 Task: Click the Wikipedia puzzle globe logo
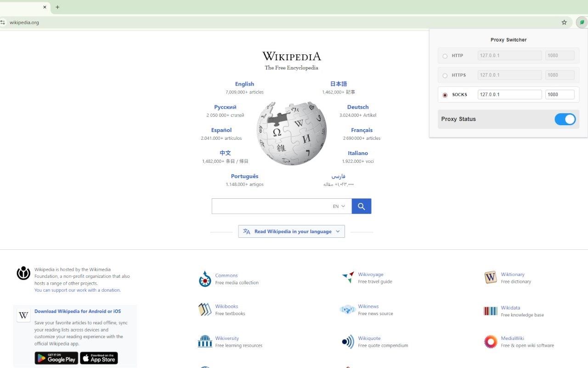(x=292, y=134)
